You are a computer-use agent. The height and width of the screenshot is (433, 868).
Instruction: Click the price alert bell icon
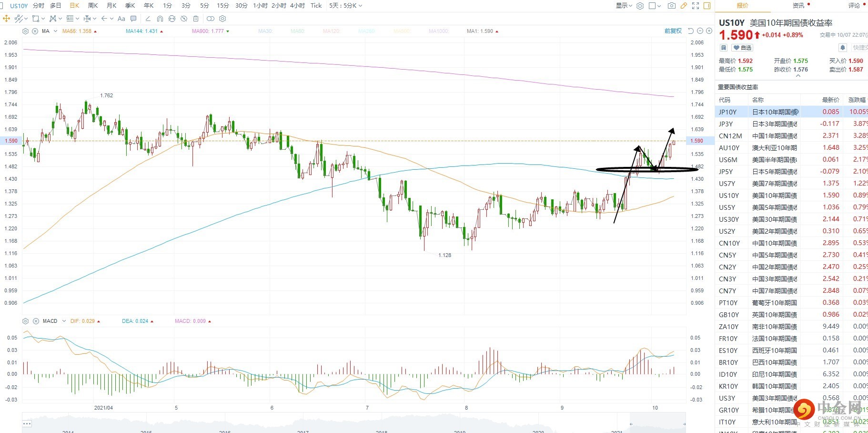click(x=842, y=48)
